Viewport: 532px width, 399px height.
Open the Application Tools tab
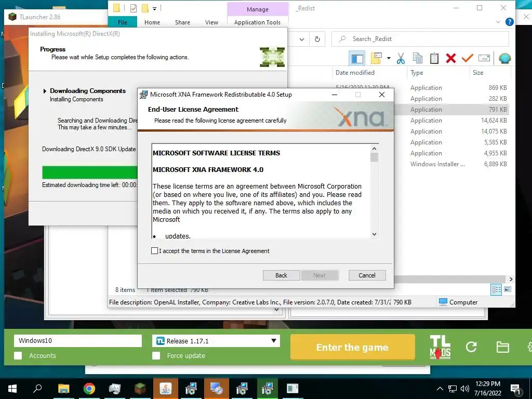(x=258, y=22)
